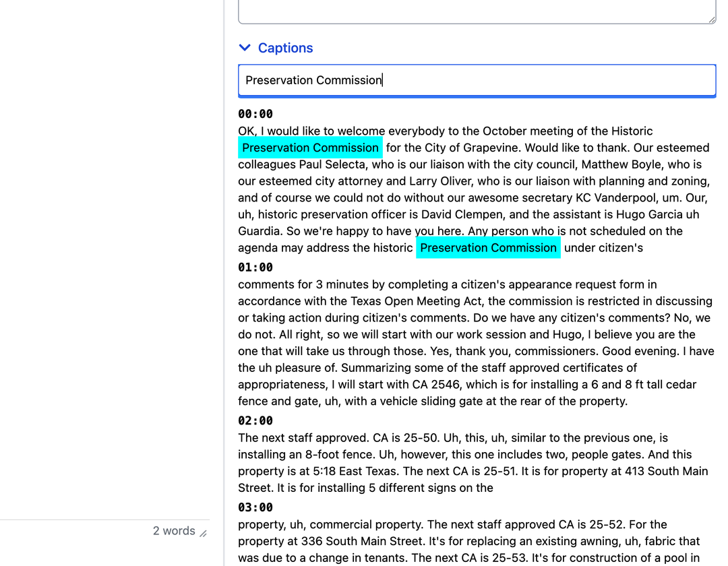The image size is (728, 566).
Task: Jump to the 03:00 caption timestamp
Action: pyautogui.click(x=255, y=507)
